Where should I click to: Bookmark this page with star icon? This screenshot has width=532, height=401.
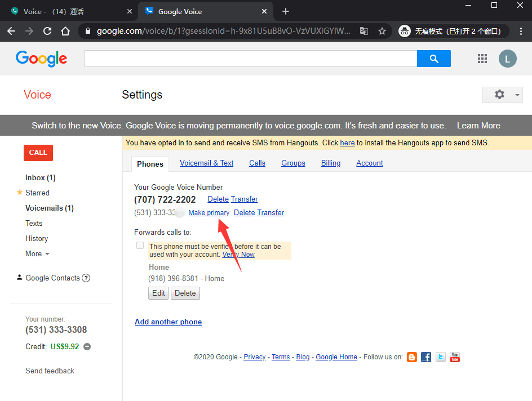[x=382, y=31]
